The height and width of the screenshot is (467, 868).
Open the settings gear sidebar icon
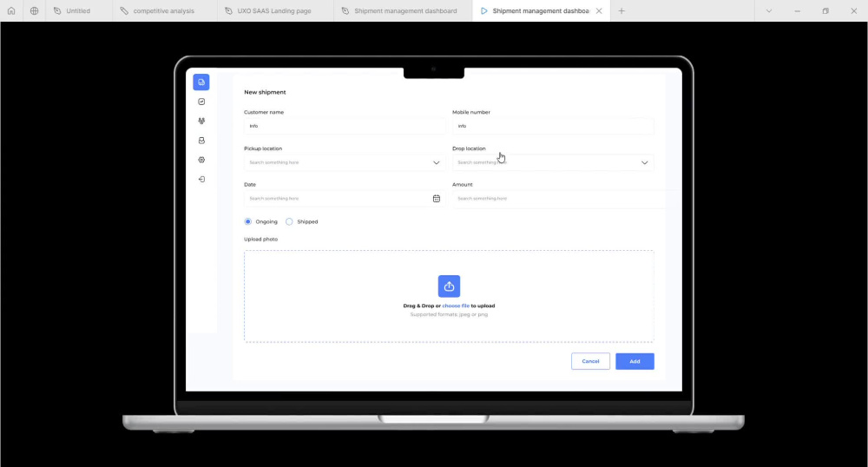point(201,160)
